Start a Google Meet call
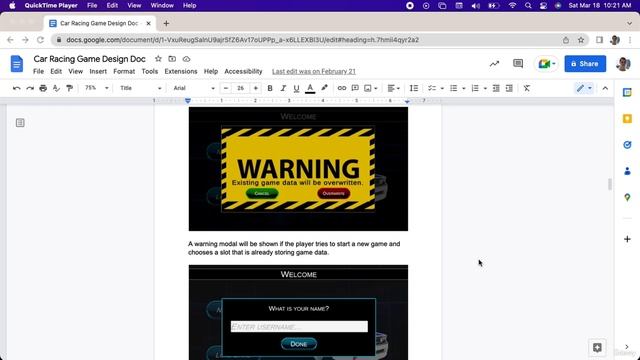Viewport: 640px width, 360px height. coord(547,64)
